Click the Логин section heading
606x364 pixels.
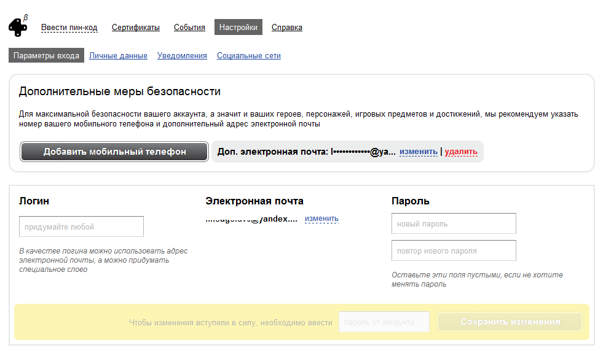pos(34,201)
